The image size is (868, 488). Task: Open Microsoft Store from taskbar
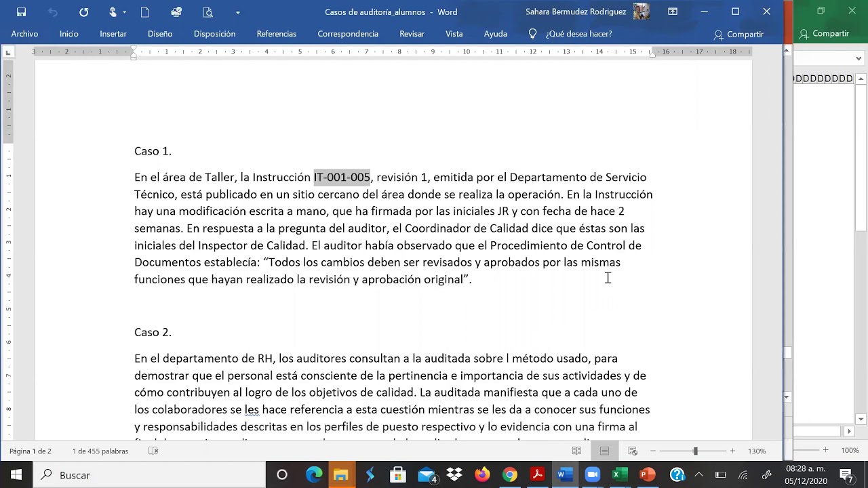tap(398, 475)
